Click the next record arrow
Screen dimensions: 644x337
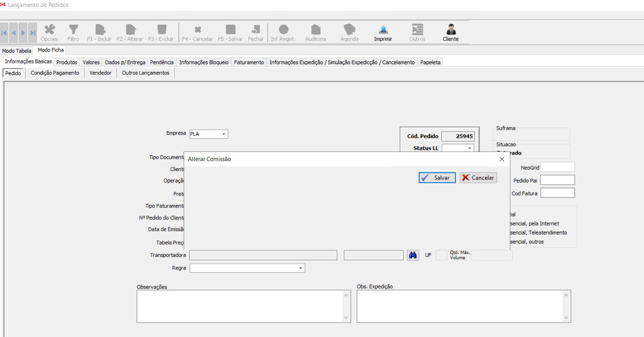click(23, 33)
